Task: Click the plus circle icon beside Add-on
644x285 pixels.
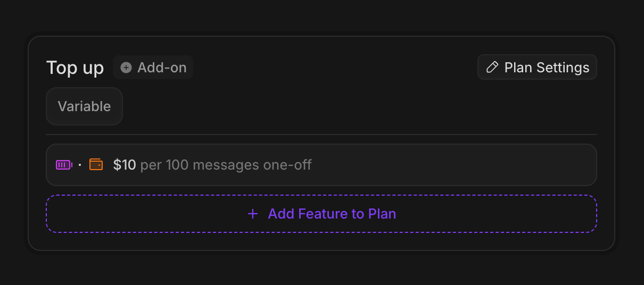Action: pyautogui.click(x=126, y=68)
